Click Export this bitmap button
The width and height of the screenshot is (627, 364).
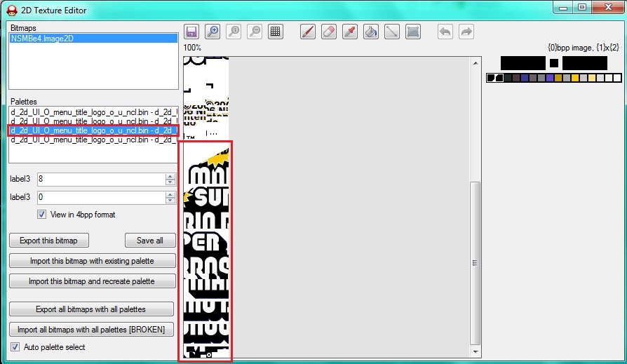pos(49,241)
